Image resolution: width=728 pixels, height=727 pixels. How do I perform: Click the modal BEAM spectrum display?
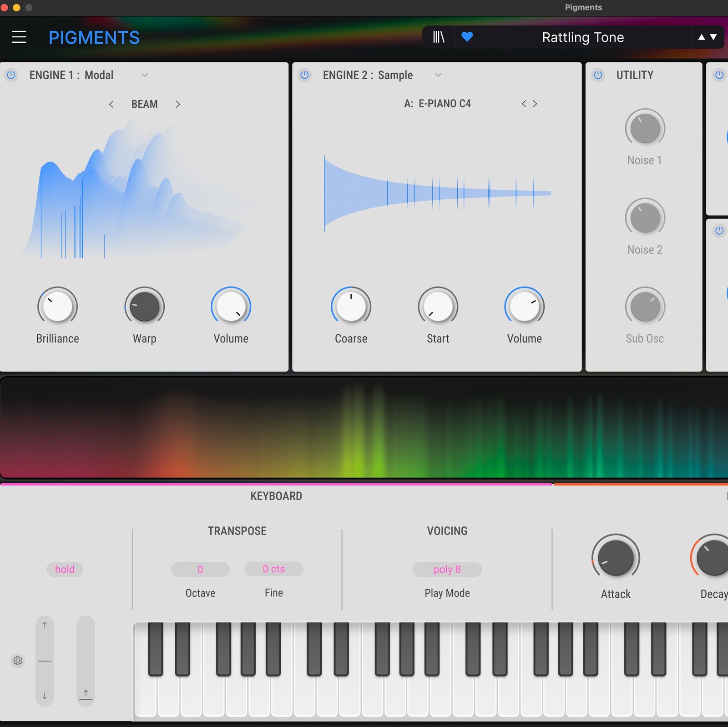pos(136,189)
